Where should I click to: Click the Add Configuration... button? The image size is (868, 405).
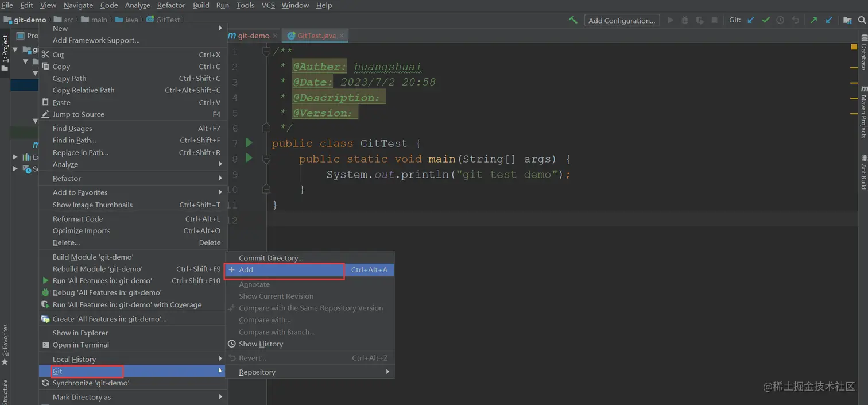pyautogui.click(x=622, y=20)
